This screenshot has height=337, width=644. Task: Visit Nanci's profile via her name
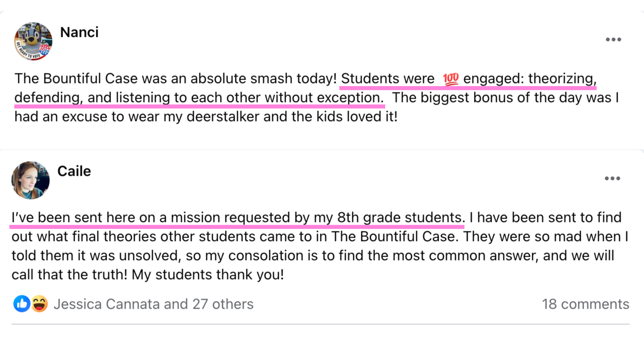pos(79,32)
